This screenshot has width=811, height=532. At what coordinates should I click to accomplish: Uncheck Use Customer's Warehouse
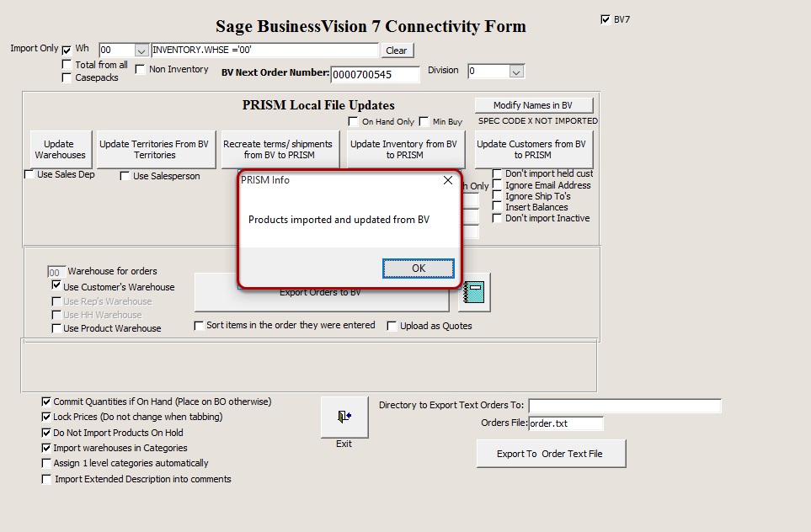[56, 285]
